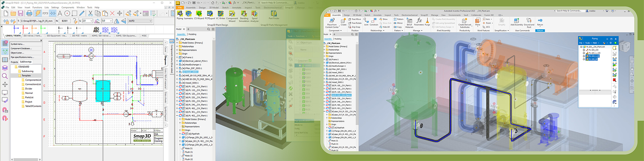644x161 pixels.
Task: Open Functions menu in Smap3D P&ID menu bar
Action: 37,7
